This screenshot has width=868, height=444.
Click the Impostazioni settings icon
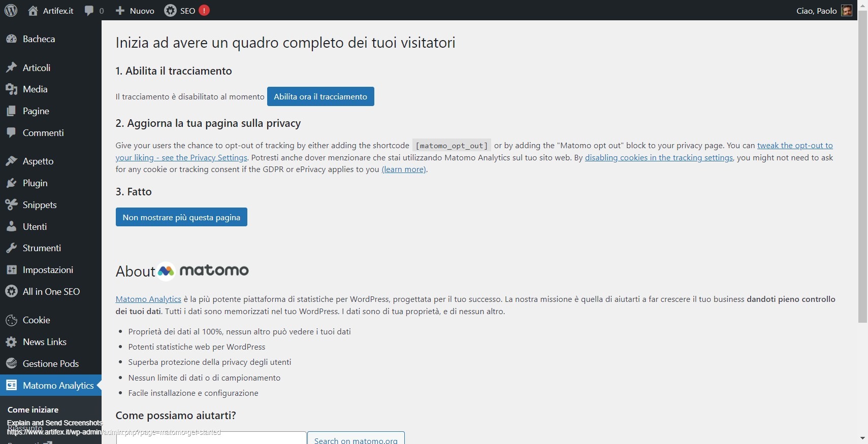point(11,270)
